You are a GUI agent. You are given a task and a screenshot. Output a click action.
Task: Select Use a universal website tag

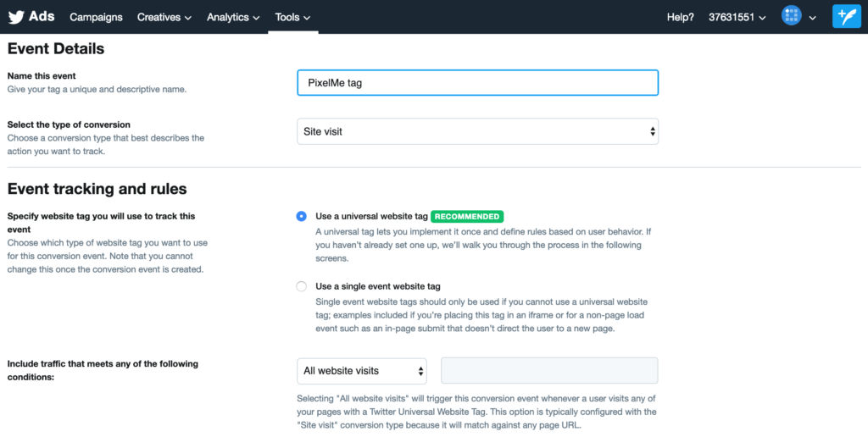(x=301, y=216)
